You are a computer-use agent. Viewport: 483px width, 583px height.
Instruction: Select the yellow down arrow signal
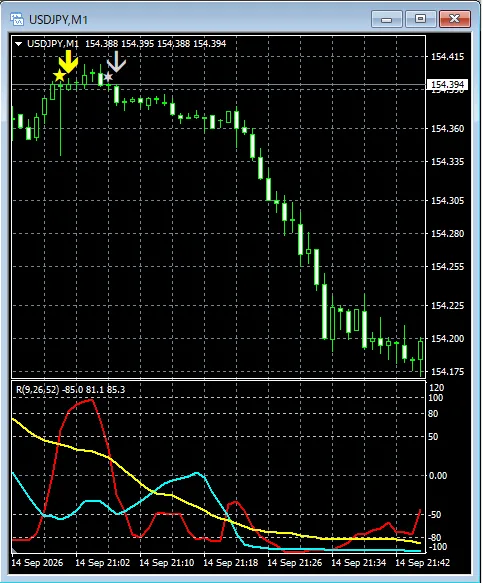click(x=68, y=61)
